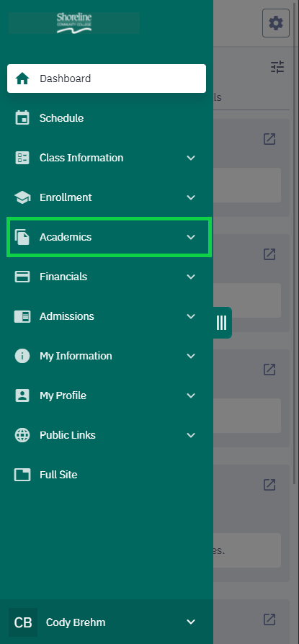Click the My Information info icon
This screenshot has width=299, height=644.
coord(22,356)
